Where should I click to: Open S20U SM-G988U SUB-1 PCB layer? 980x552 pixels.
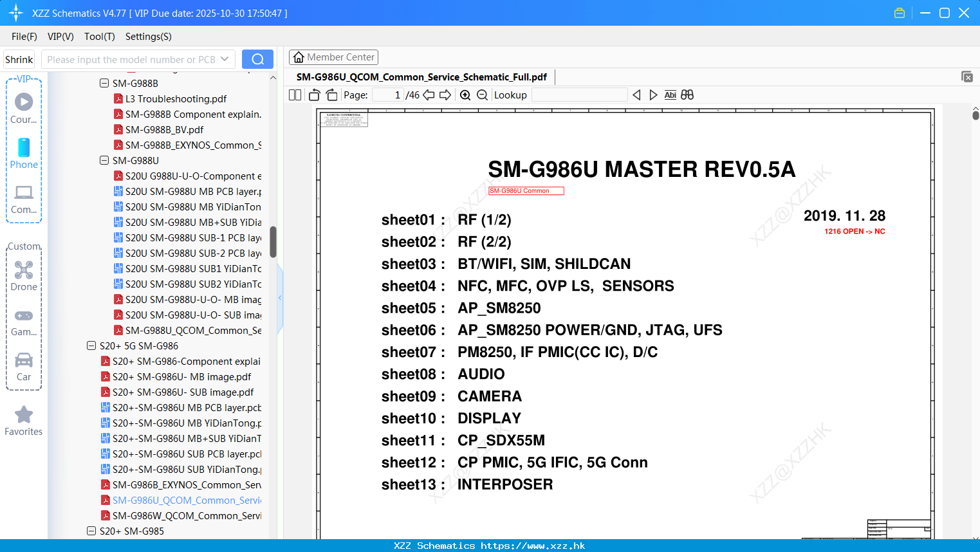tap(187, 237)
